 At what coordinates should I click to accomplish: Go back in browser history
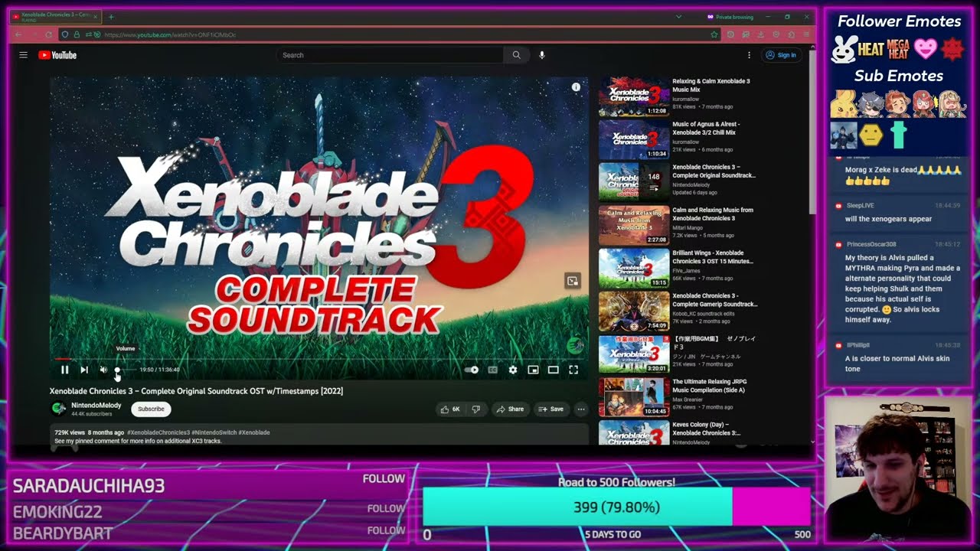pyautogui.click(x=18, y=34)
